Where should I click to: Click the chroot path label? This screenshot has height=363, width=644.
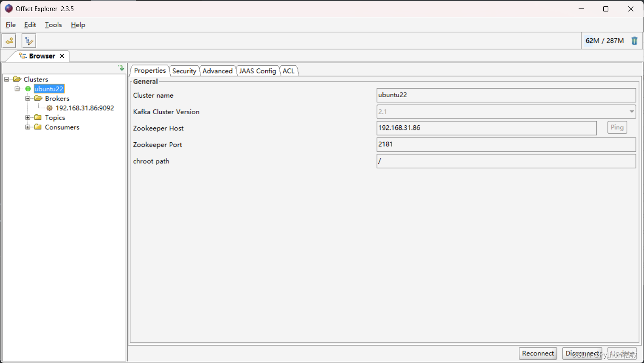(151, 161)
